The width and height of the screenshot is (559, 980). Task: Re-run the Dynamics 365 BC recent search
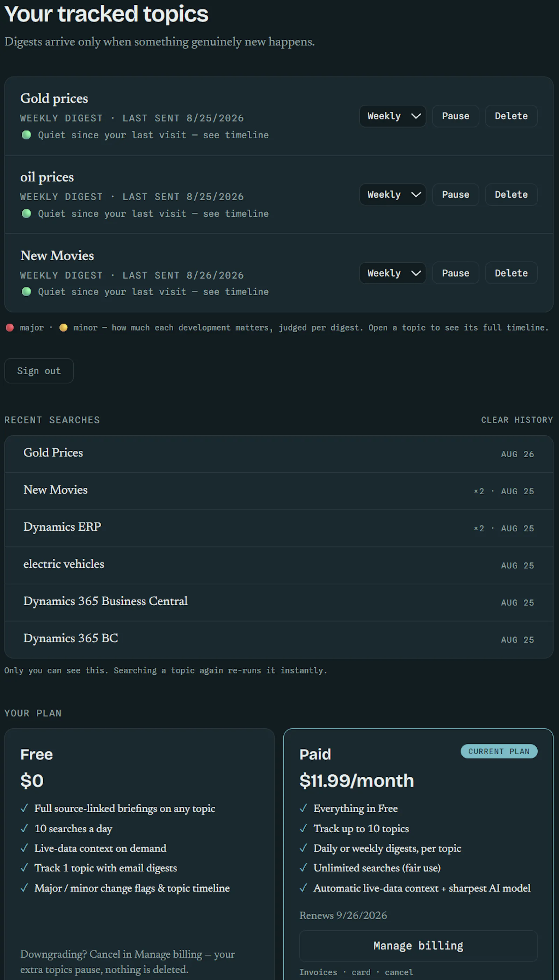tap(279, 639)
